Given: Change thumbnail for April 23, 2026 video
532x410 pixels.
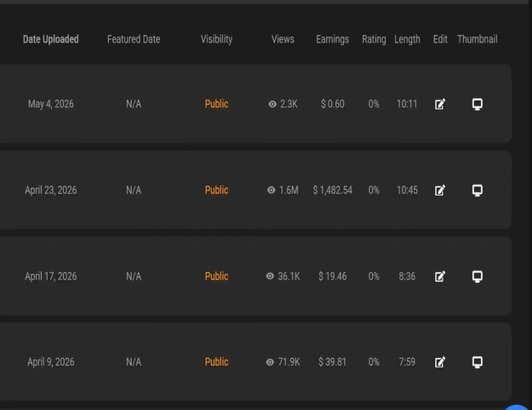Looking at the screenshot, I should pyautogui.click(x=478, y=191).
